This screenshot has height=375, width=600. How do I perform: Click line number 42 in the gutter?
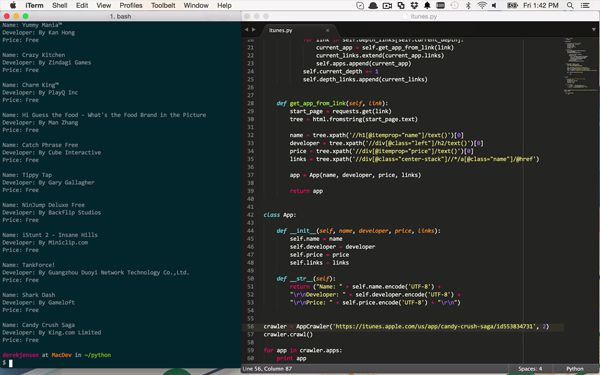(x=251, y=215)
